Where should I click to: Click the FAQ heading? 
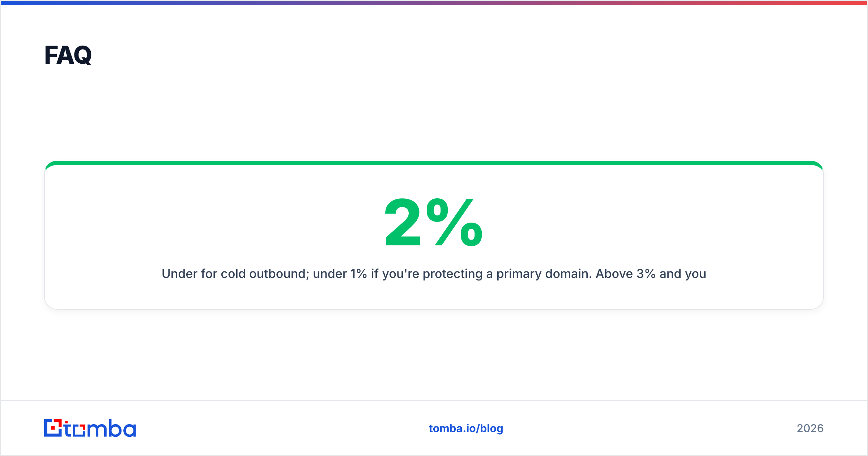pos(68,55)
